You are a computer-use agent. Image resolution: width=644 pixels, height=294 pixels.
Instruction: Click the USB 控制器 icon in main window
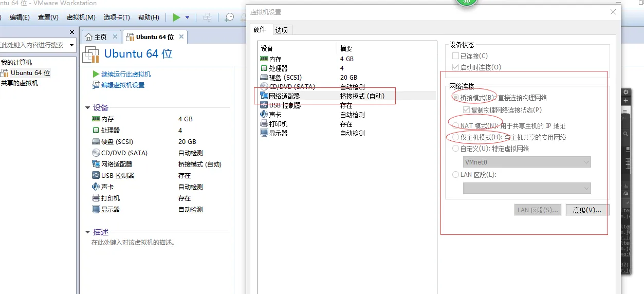point(96,175)
